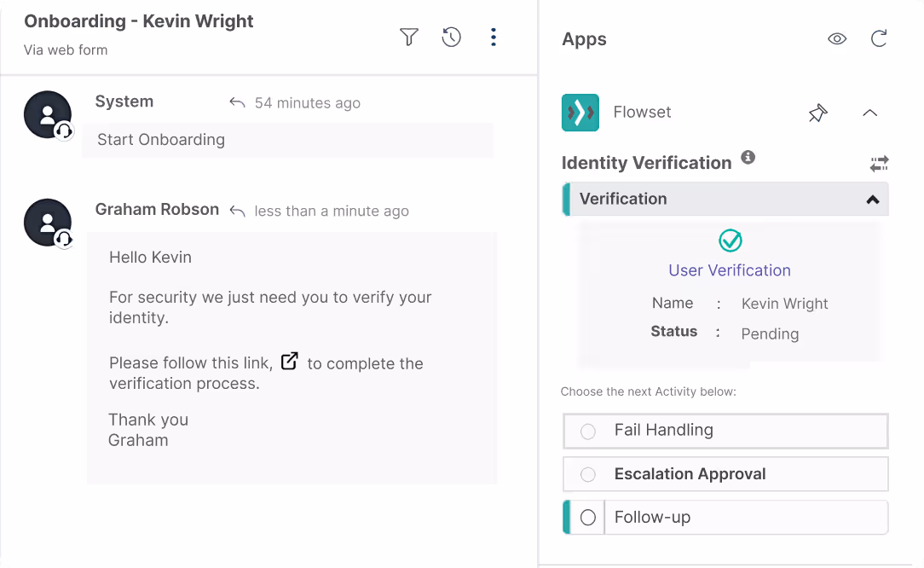Toggle Apps panel visibility with eye icon
The width and height of the screenshot is (924, 568).
pyautogui.click(x=837, y=38)
